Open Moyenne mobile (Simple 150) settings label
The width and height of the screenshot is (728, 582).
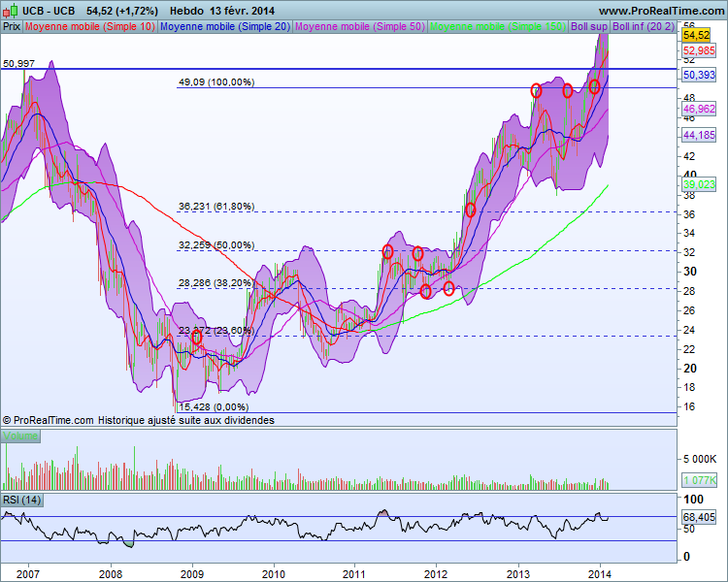click(x=498, y=26)
